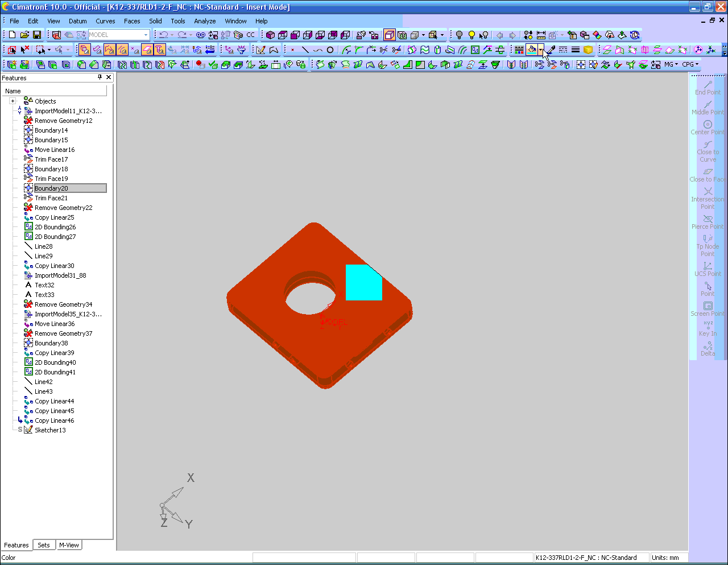Click the Name column header
The height and width of the screenshot is (565, 728).
point(54,91)
